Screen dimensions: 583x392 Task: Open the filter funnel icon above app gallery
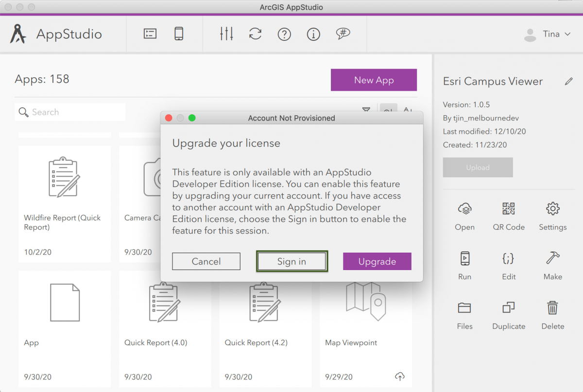tap(366, 111)
